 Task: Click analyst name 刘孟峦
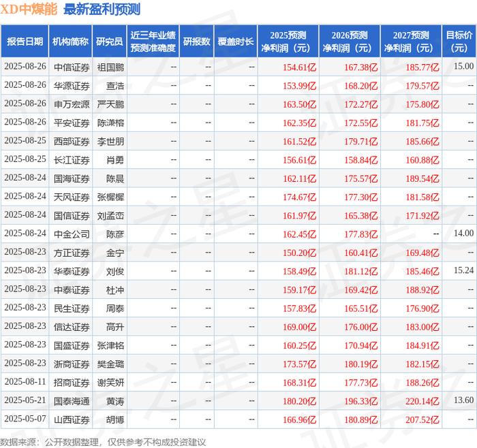coord(110,216)
